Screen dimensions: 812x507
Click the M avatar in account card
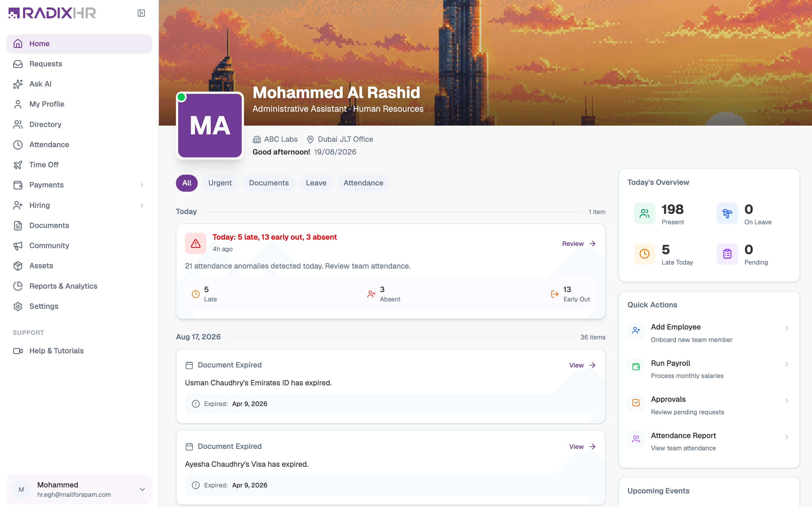tap(21, 489)
